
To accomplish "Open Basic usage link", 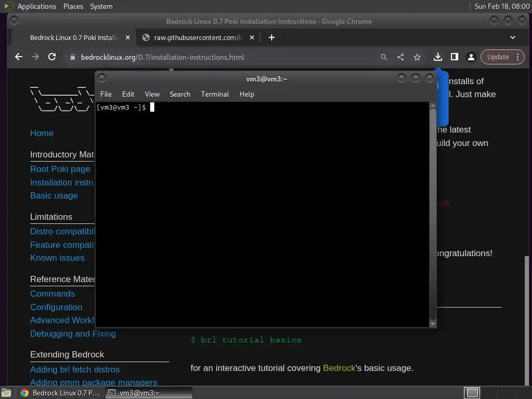I will pyautogui.click(x=54, y=196).
